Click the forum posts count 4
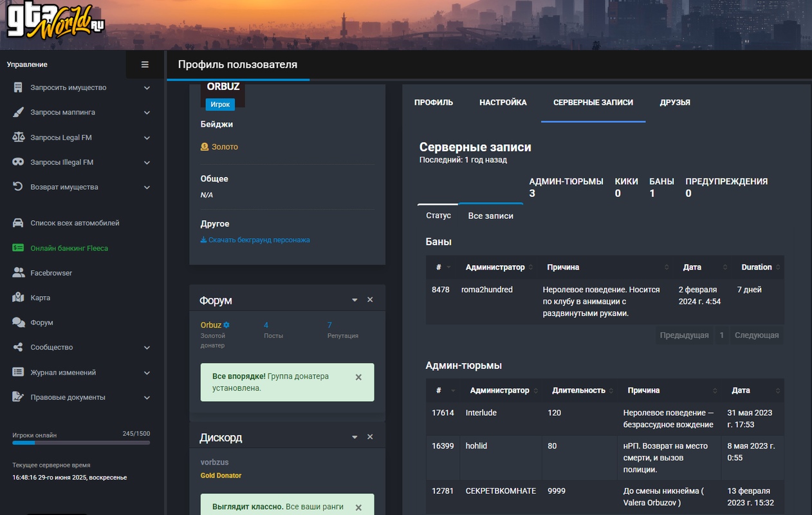Image resolution: width=812 pixels, height=515 pixels. point(266,325)
